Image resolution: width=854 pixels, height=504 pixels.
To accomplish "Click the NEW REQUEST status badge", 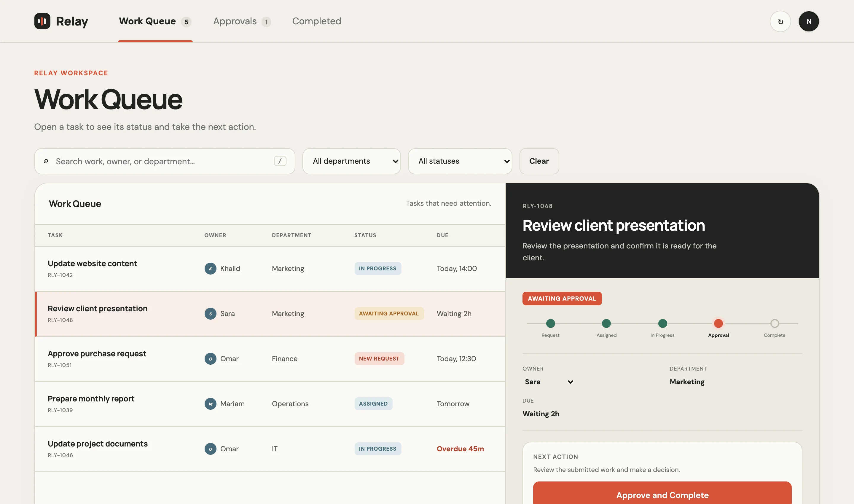I will [x=379, y=359].
